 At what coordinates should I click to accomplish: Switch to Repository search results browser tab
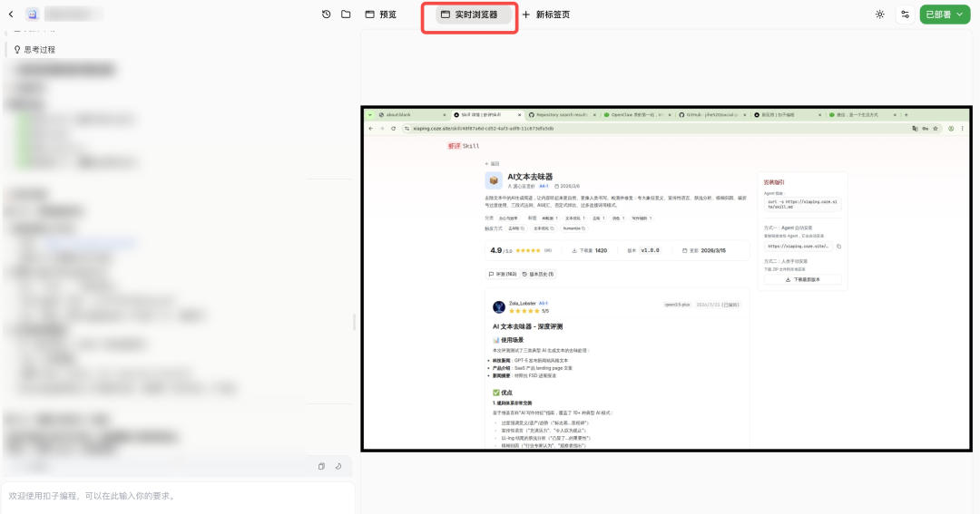562,115
